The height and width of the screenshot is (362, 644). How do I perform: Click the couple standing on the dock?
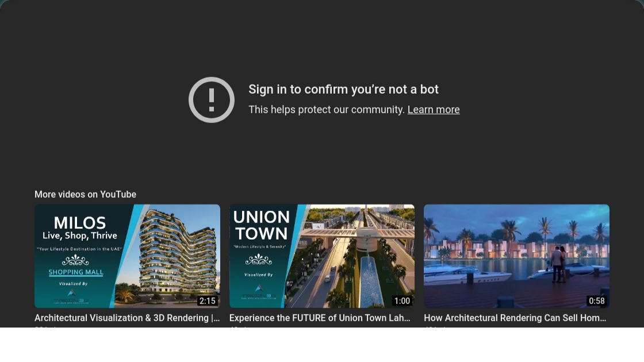pyautogui.click(x=557, y=264)
